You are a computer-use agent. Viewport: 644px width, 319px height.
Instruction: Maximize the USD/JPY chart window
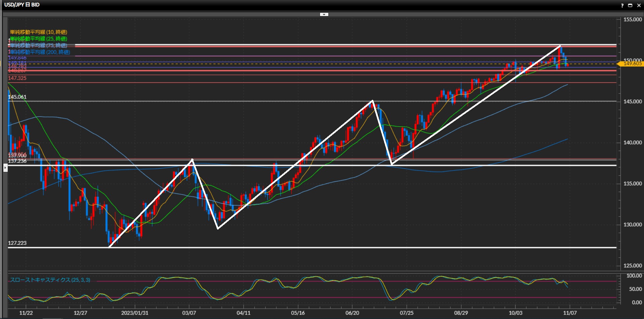630,5
